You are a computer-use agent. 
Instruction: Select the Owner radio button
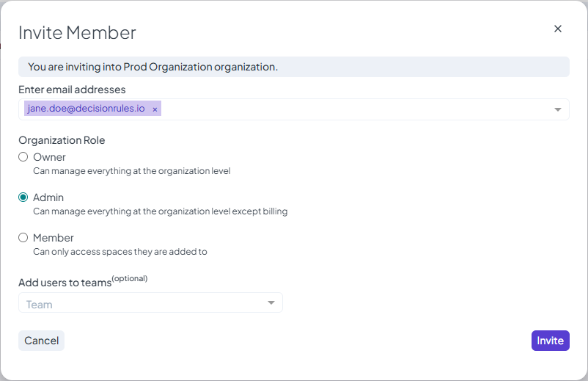point(23,157)
